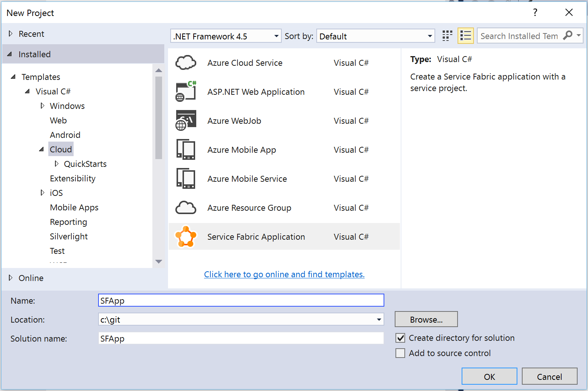The image size is (588, 391).
Task: Collapse the Installed section
Action: (x=10, y=54)
